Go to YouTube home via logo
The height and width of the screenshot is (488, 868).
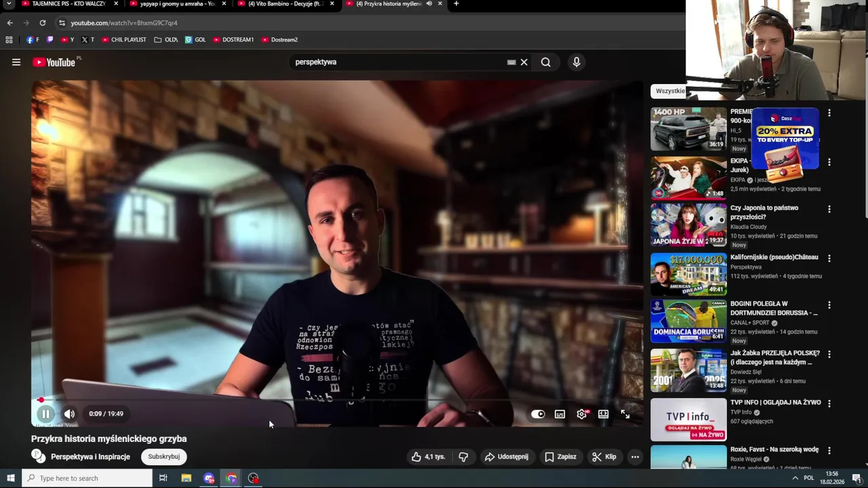54,62
